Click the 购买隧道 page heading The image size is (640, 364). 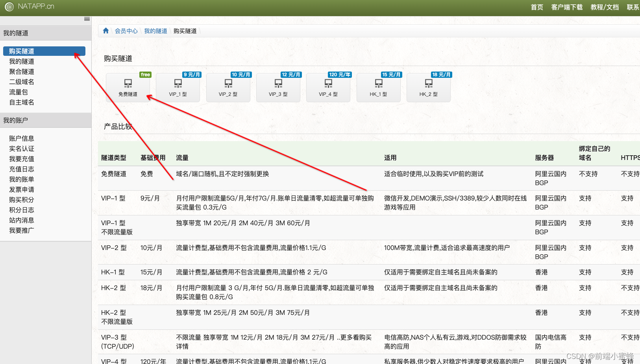pos(118,58)
